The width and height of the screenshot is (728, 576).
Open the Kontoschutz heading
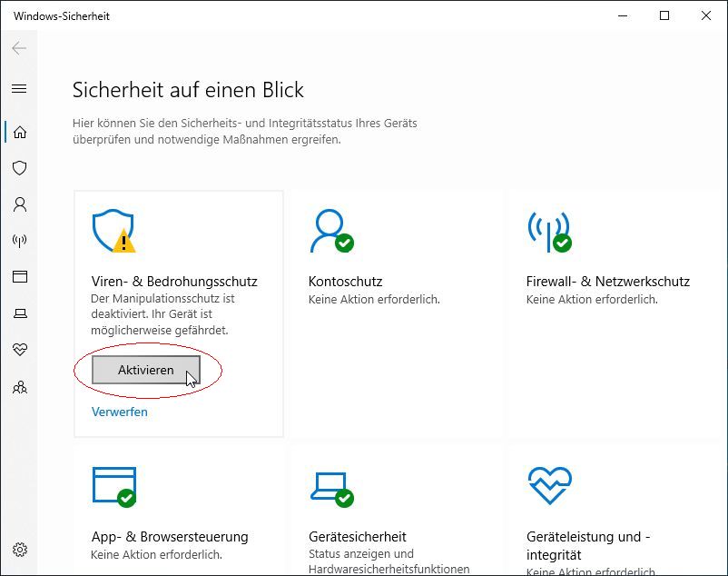(346, 282)
